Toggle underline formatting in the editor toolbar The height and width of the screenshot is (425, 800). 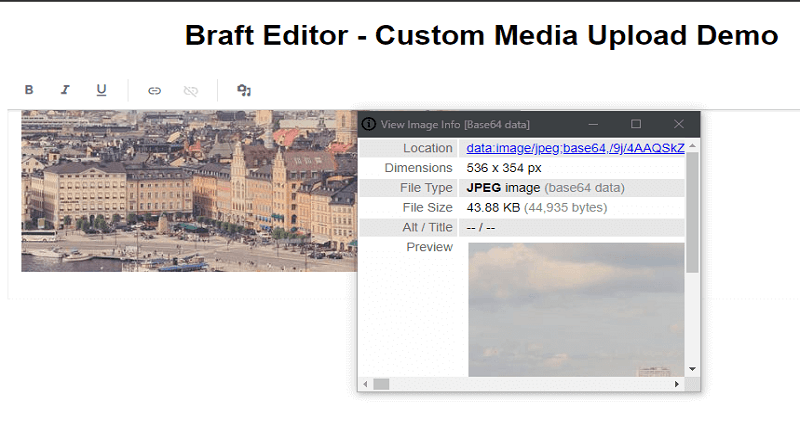[101, 90]
